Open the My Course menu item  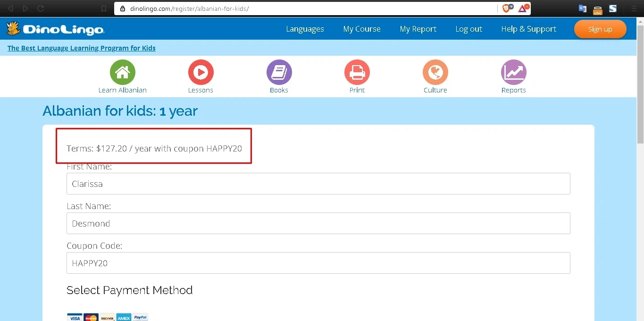click(362, 29)
